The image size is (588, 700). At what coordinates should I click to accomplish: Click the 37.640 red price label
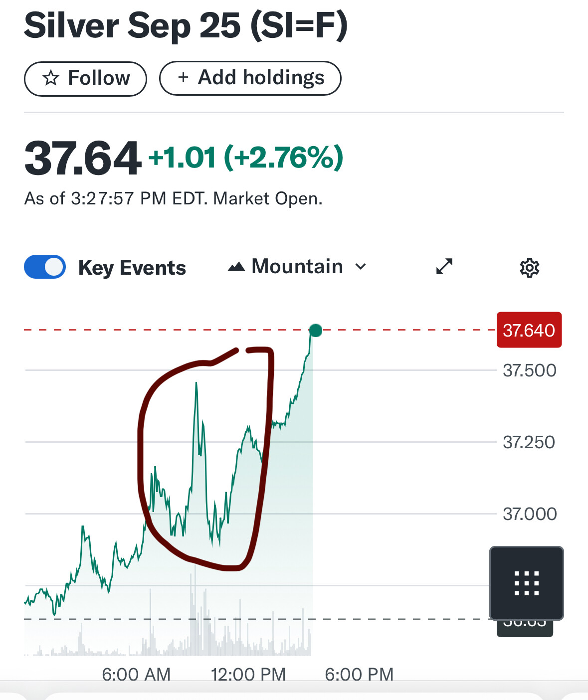point(529,330)
